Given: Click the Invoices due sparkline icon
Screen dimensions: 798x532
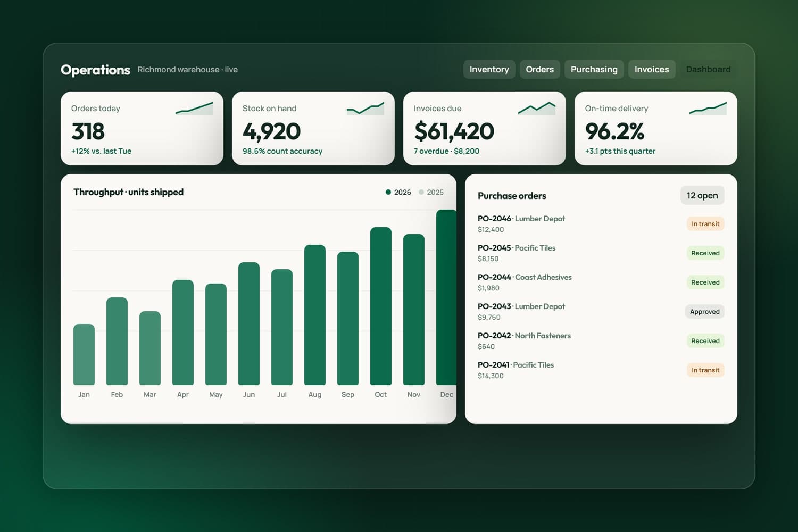Looking at the screenshot, I should [537, 109].
